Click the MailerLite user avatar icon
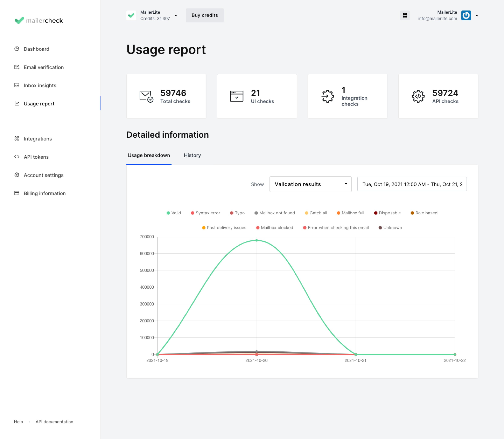The image size is (504, 439). [x=466, y=15]
